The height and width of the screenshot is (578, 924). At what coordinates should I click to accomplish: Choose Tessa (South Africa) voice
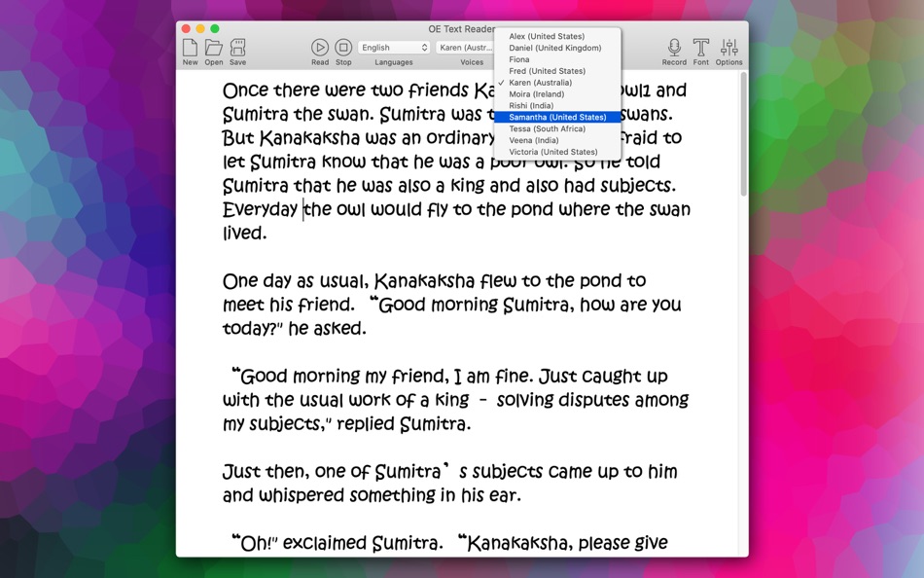click(x=557, y=128)
